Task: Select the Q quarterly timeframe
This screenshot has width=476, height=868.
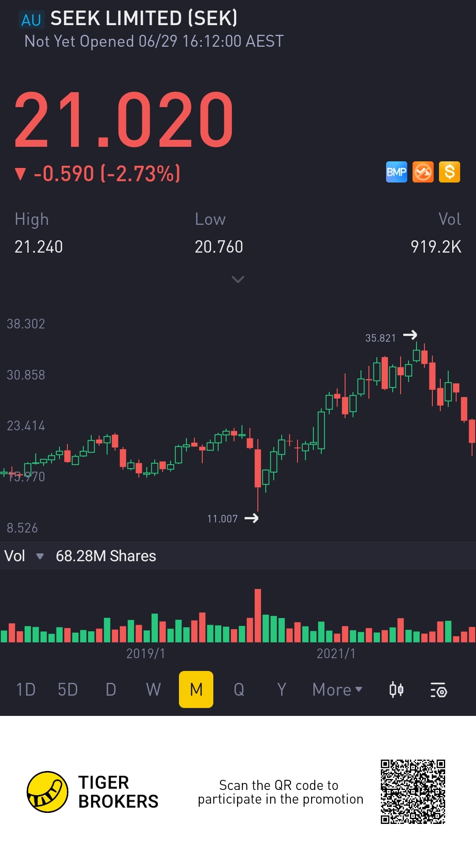Action: (239, 689)
